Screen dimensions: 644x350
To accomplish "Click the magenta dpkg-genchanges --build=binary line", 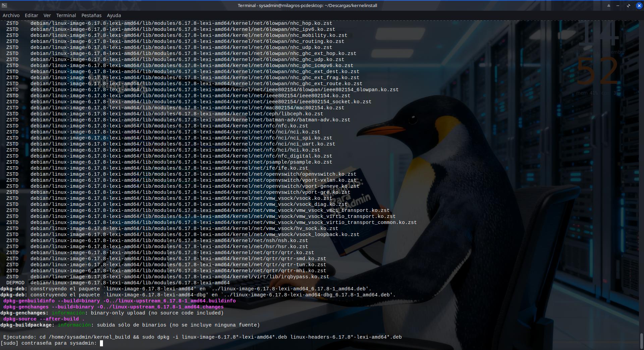I will (x=113, y=307).
